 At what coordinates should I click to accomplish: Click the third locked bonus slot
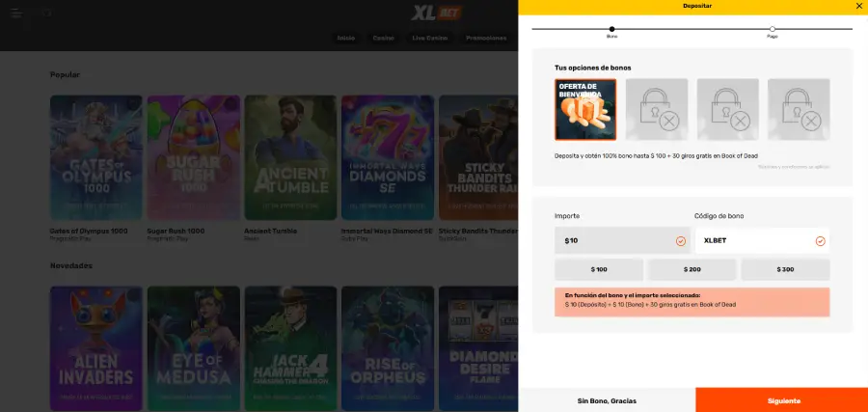[799, 109]
